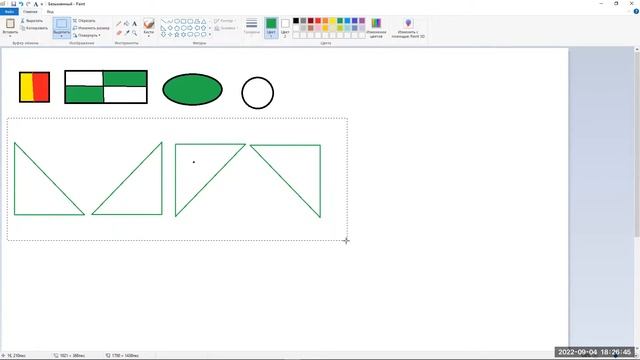Click the vertical scrollbar of the canvas
This screenshot has height=360, width=640.
(x=637, y=143)
